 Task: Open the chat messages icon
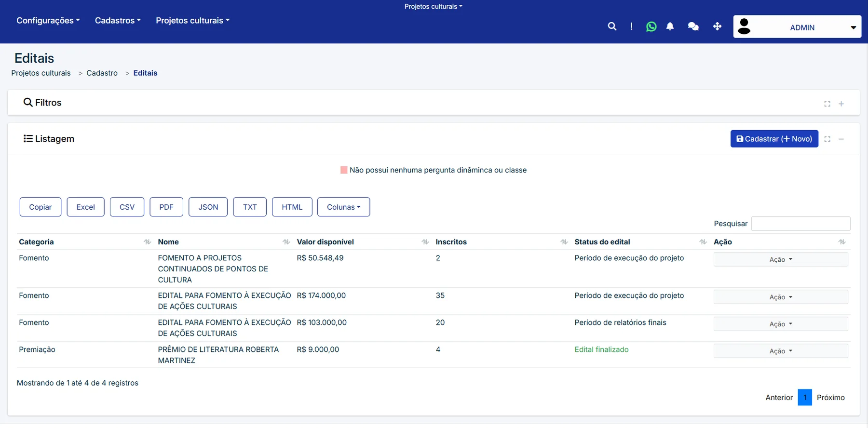click(693, 27)
